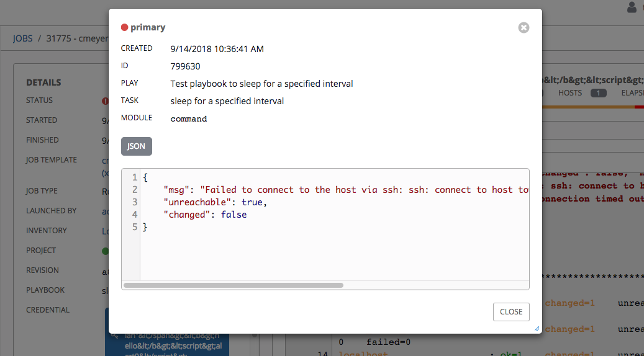Click the "unreachable": true line
The width and height of the screenshot is (644, 356).
(215, 202)
